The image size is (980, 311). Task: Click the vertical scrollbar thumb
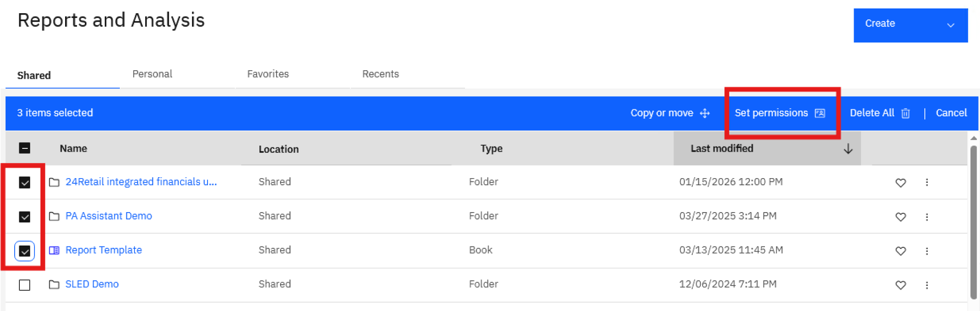click(973, 222)
